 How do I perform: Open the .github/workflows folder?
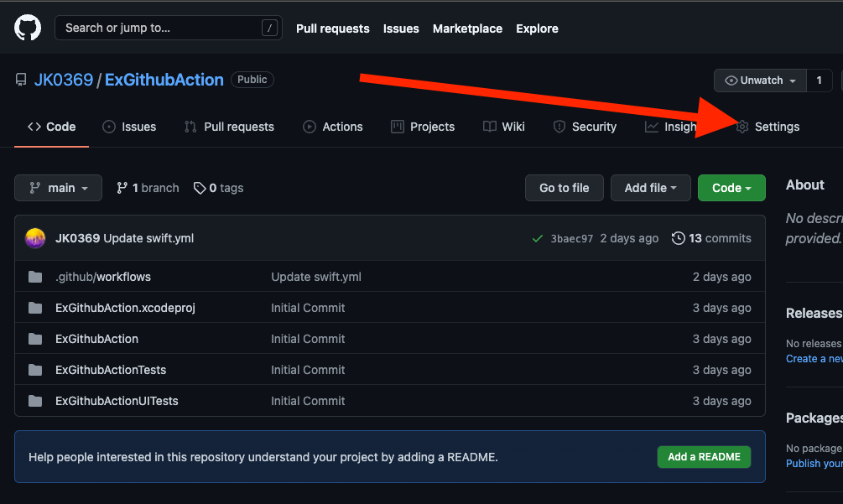click(x=103, y=277)
